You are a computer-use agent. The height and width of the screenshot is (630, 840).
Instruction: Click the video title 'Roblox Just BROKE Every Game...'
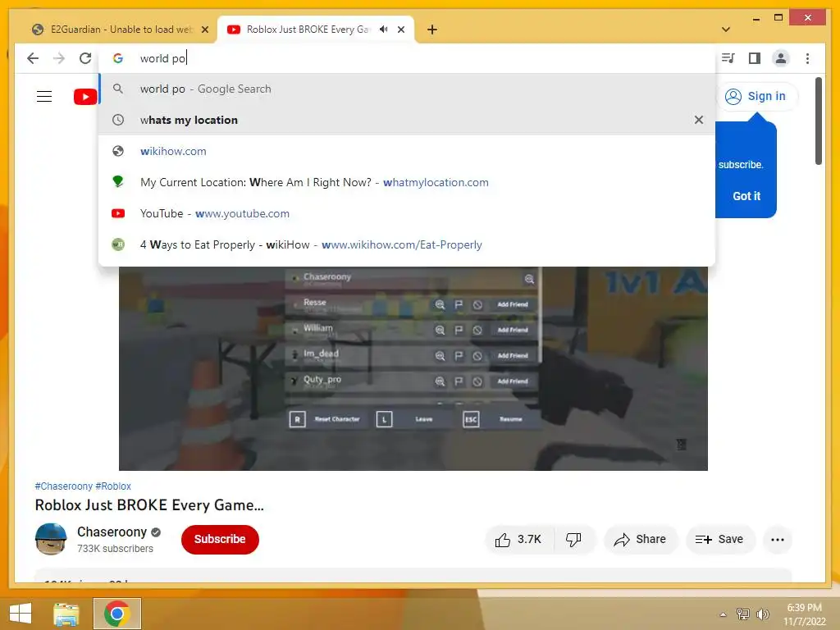click(x=149, y=505)
